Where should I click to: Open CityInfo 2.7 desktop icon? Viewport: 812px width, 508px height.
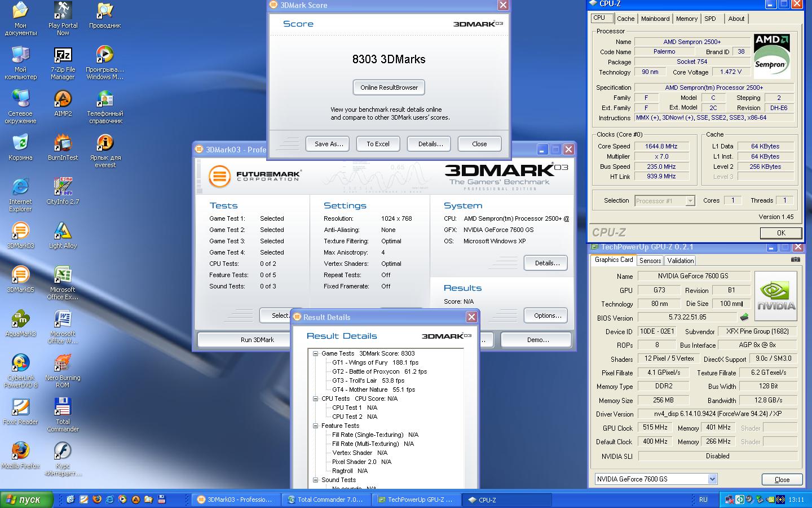click(x=63, y=191)
